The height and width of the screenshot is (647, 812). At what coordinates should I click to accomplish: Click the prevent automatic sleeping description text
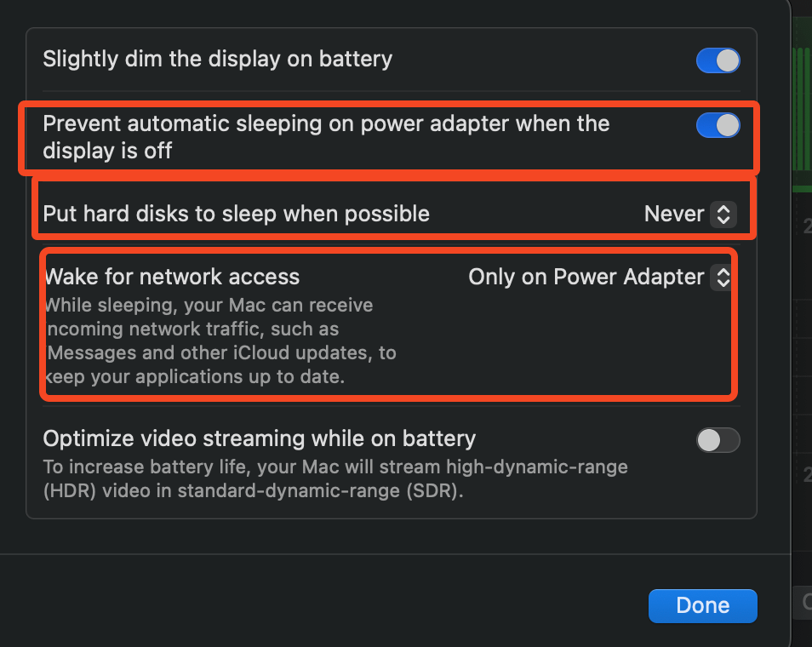click(x=326, y=137)
